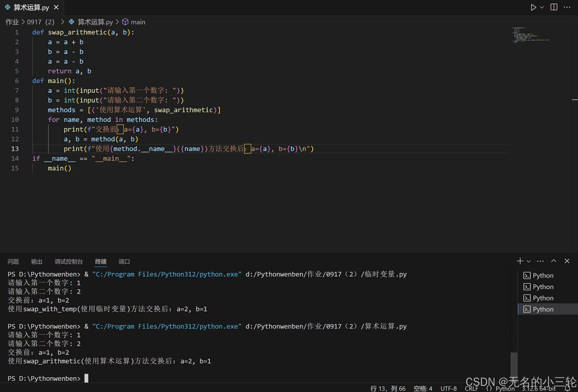
Task: Close the 算术运算.py editor tab
Action: tap(56, 7)
